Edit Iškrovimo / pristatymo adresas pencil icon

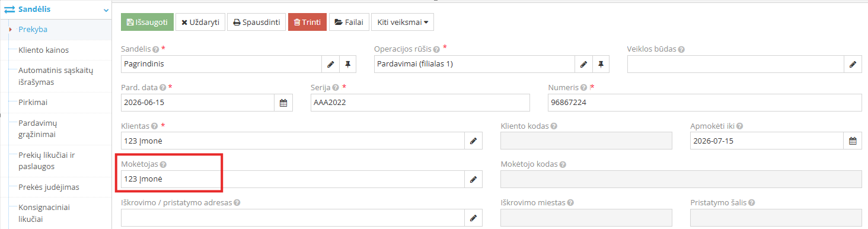[x=473, y=218]
